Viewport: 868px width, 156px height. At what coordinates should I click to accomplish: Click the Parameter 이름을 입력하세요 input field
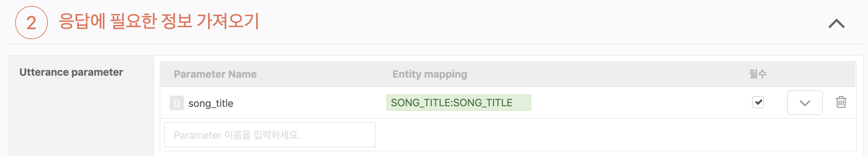(270, 135)
